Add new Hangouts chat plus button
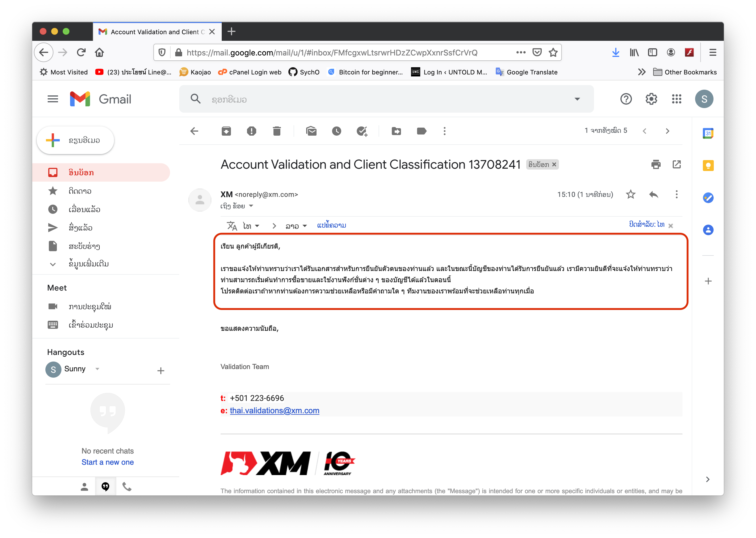The height and width of the screenshot is (538, 756). click(161, 371)
